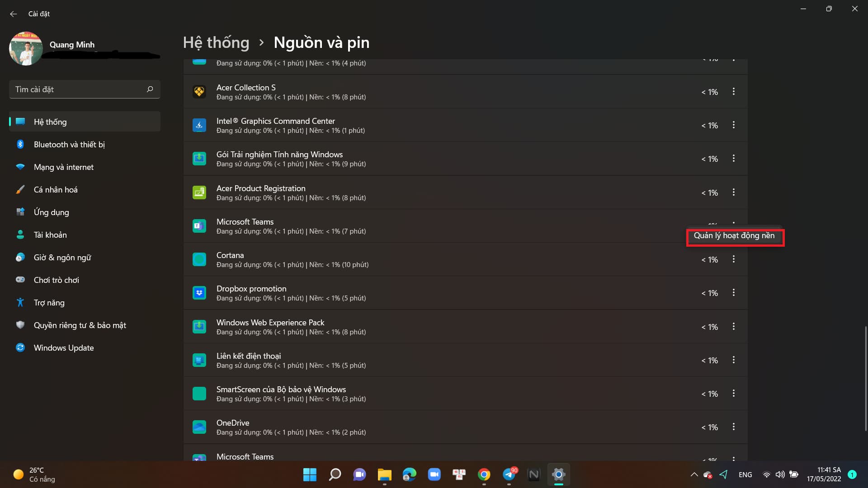Open more options for Intel Graphics Command Center

(733, 125)
